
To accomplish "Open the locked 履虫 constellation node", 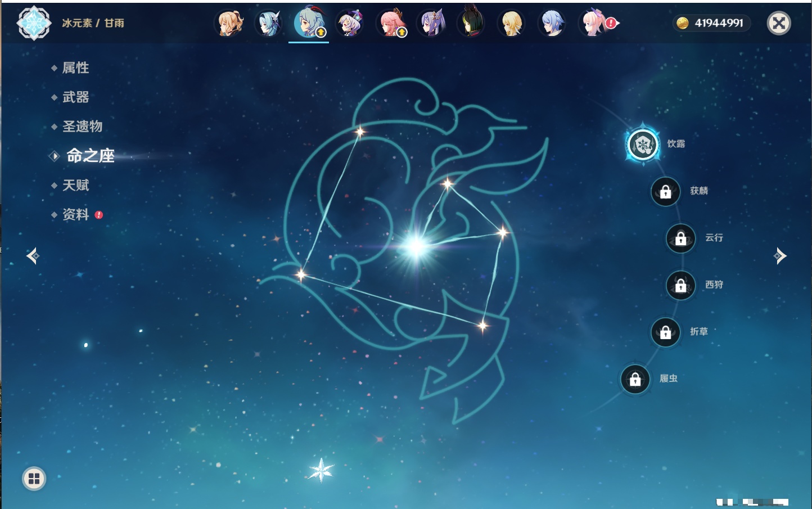I will [635, 380].
